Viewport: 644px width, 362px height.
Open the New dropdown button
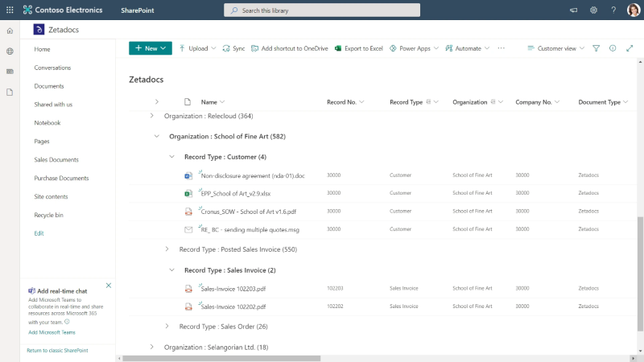[151, 48]
